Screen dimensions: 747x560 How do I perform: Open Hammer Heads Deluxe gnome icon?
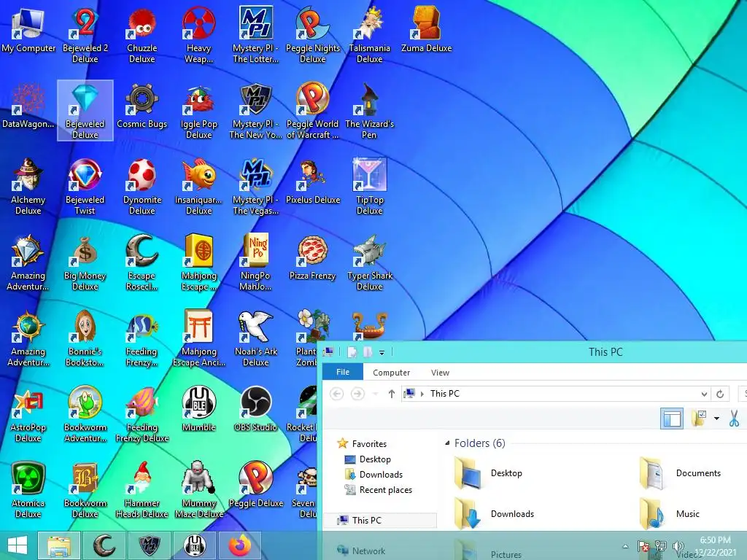(x=142, y=489)
